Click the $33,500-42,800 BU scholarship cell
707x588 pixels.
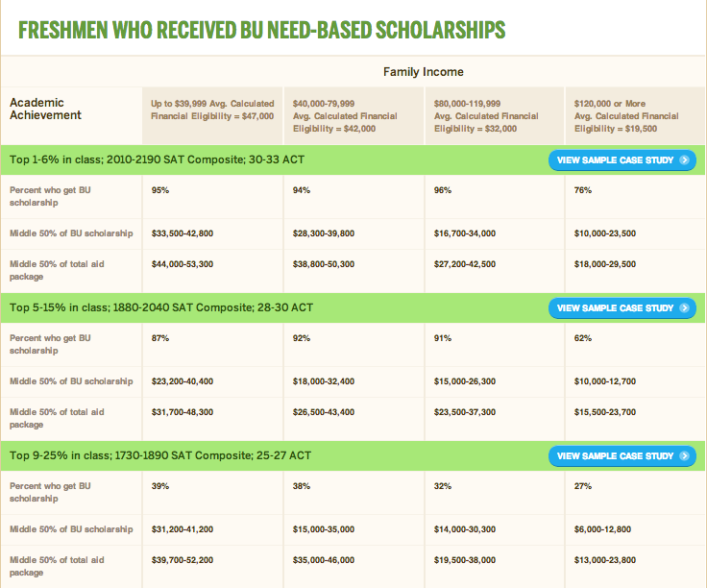(182, 233)
